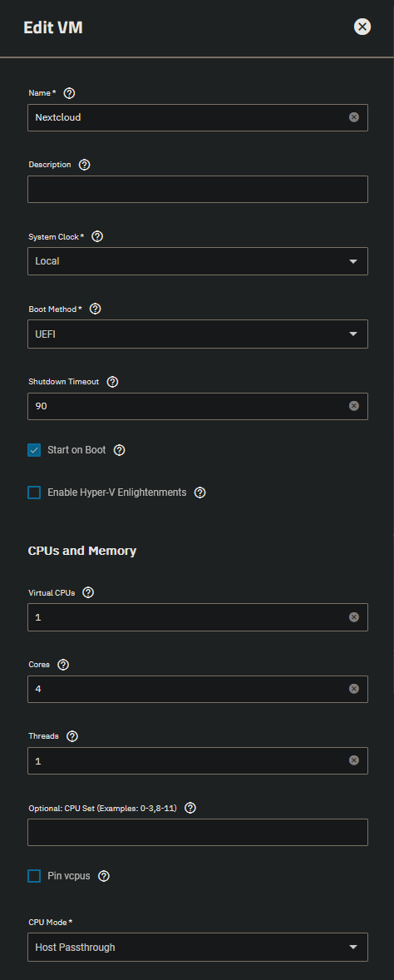
Task: Show help for System Clock setting
Action: 97,237
